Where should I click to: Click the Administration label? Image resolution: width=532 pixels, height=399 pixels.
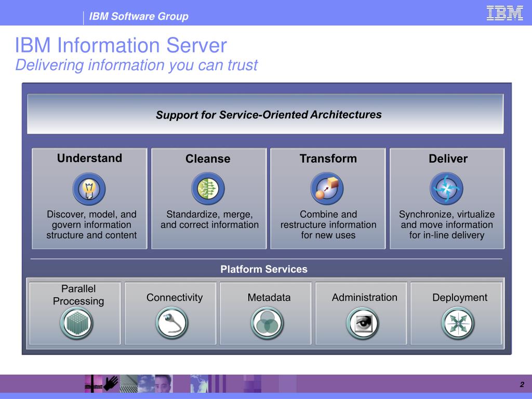click(364, 297)
